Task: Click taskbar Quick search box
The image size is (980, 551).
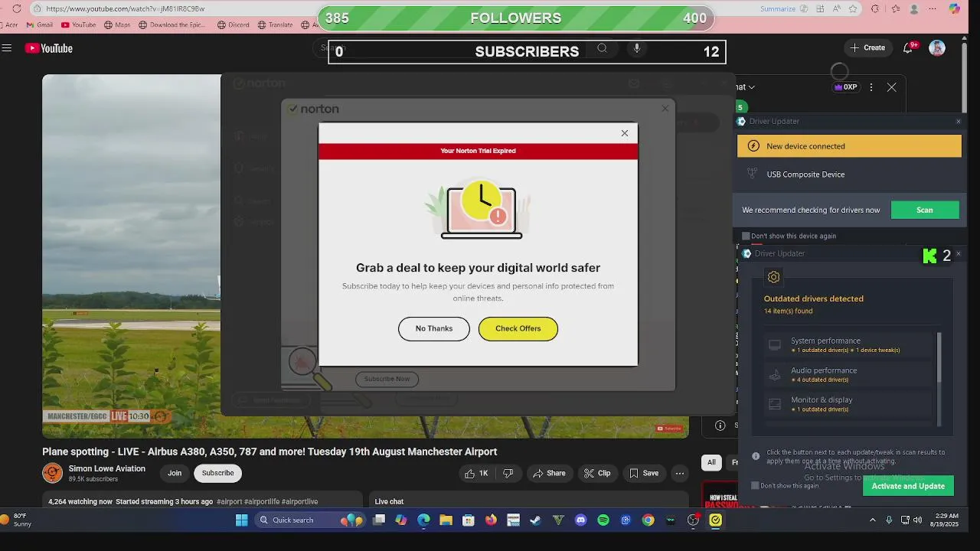Action: coord(311,520)
